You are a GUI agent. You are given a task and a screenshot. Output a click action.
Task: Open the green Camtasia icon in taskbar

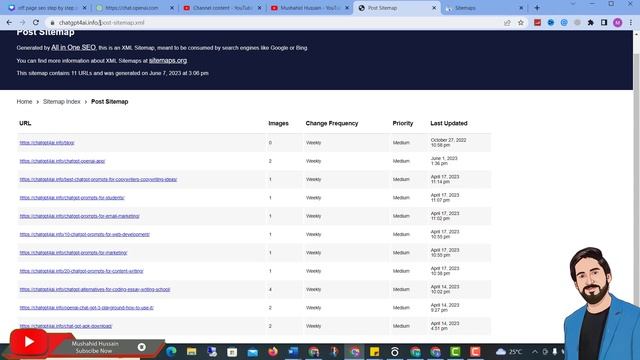(x=455, y=351)
